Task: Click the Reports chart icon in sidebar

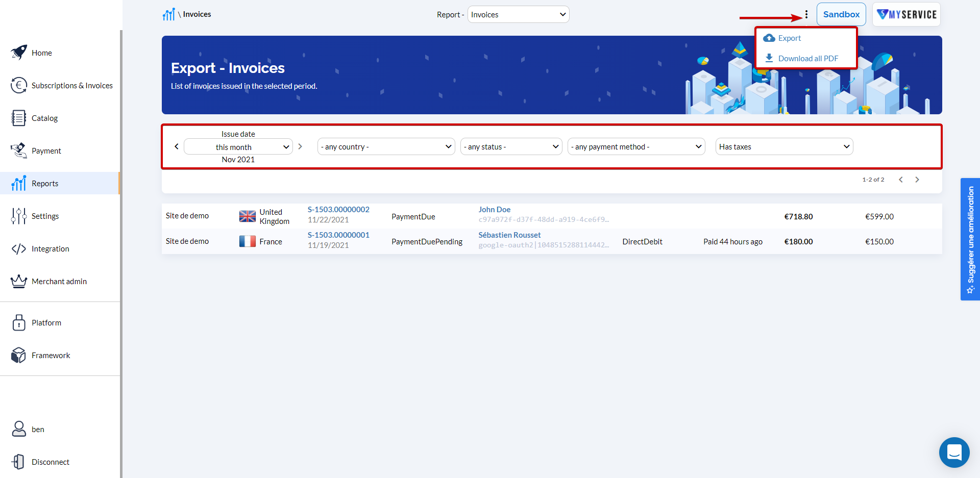Action: point(19,183)
